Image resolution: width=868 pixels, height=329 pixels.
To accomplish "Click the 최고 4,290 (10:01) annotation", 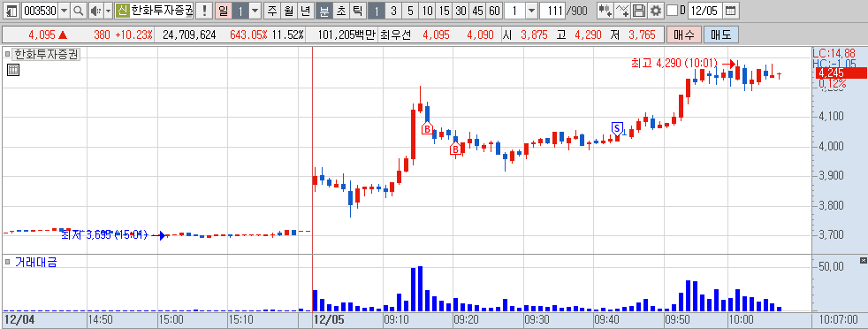I will point(674,63).
